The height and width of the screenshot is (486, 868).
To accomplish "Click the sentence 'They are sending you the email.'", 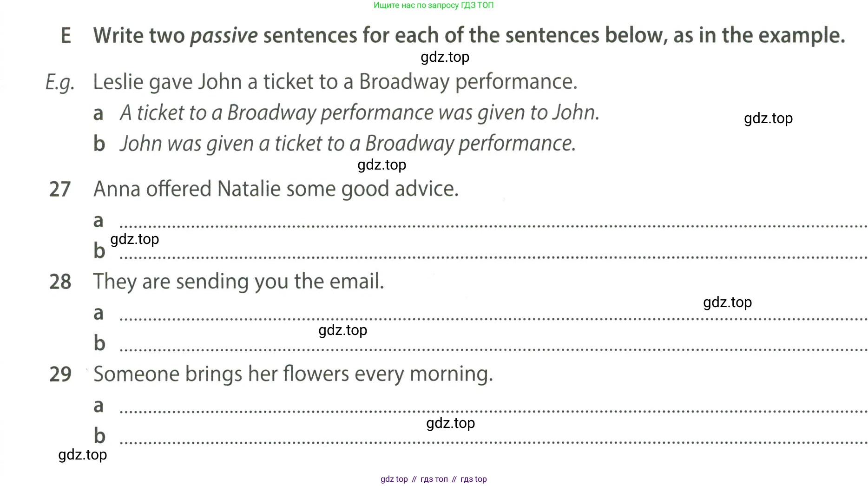I will (x=239, y=282).
